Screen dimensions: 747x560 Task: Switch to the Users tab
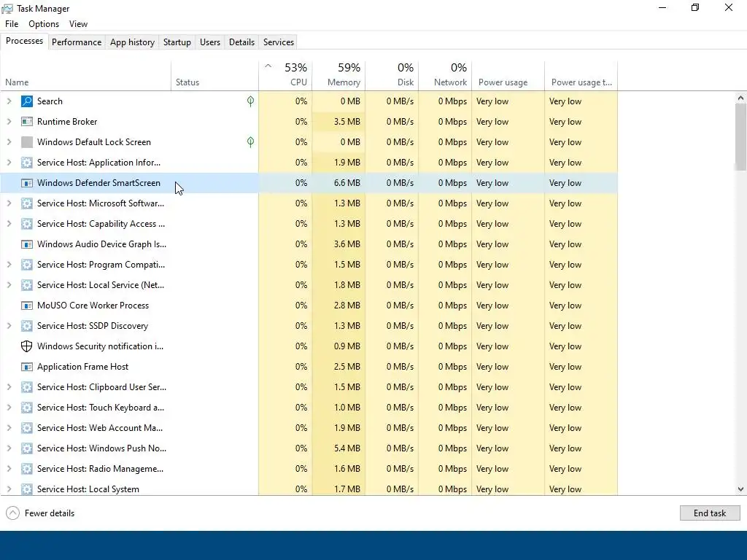tap(210, 42)
